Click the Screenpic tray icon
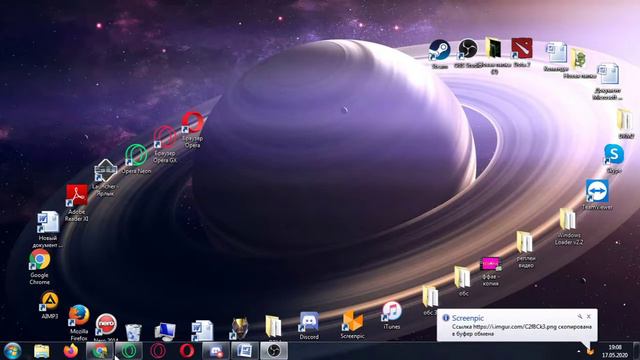This screenshot has height=360, width=640. [590, 351]
